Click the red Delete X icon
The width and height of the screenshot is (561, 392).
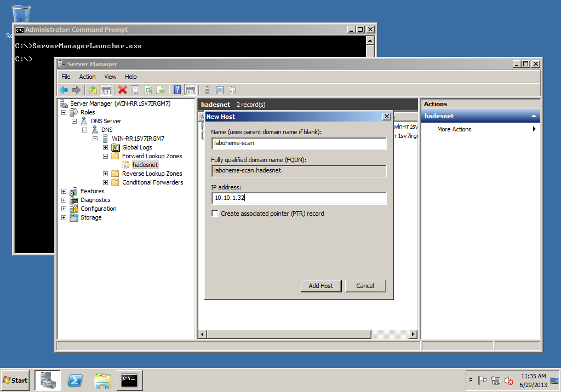click(122, 90)
